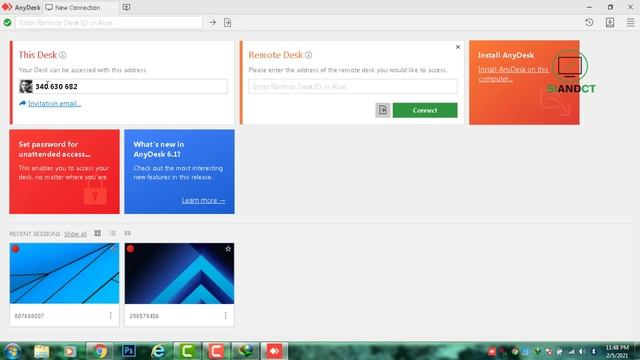
Task: Favorite session 807668007 with the star
Action: point(113,249)
